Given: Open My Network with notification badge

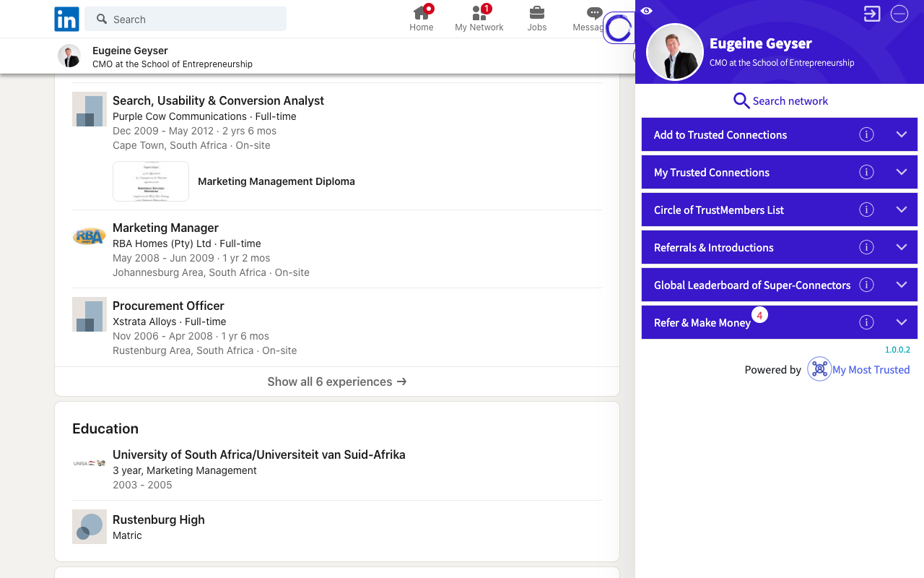Looking at the screenshot, I should click(x=479, y=19).
